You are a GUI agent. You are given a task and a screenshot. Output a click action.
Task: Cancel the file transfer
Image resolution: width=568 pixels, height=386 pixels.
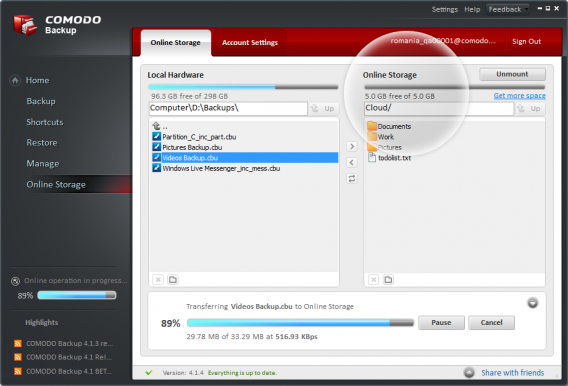pos(492,323)
